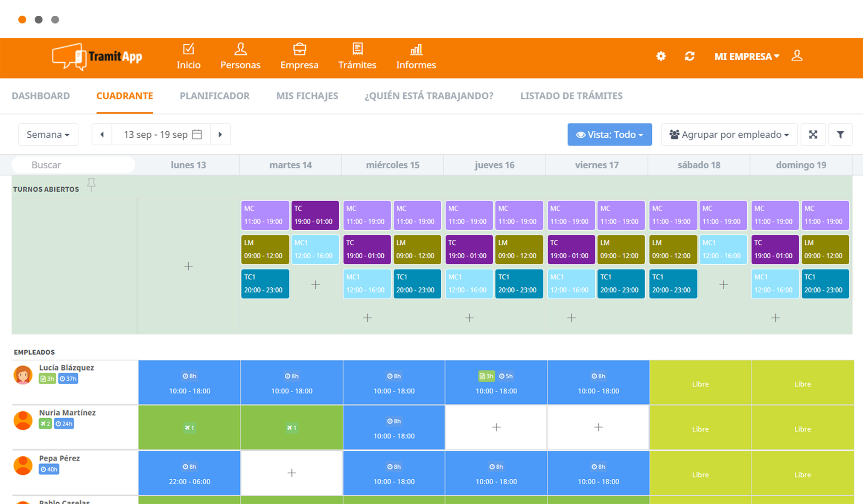Add shift for Nuria Martínez on jueves 16

496,427
